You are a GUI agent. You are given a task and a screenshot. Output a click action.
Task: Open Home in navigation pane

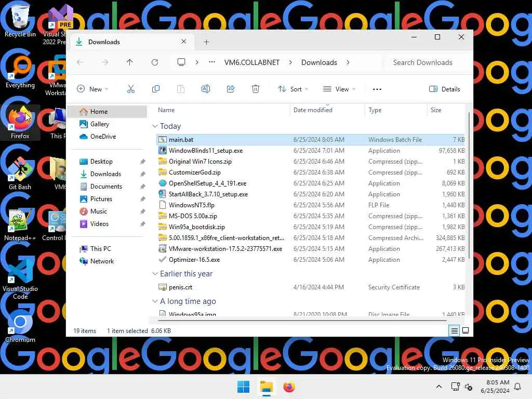pos(107,112)
